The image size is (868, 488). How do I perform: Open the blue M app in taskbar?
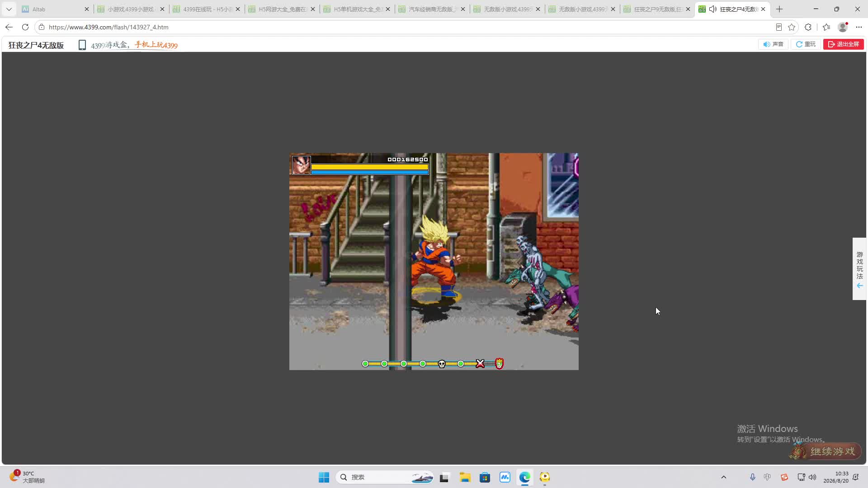505,477
